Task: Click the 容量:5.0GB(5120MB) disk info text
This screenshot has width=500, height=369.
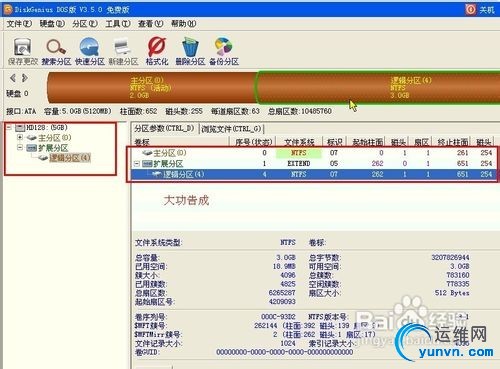Action: pos(78,111)
